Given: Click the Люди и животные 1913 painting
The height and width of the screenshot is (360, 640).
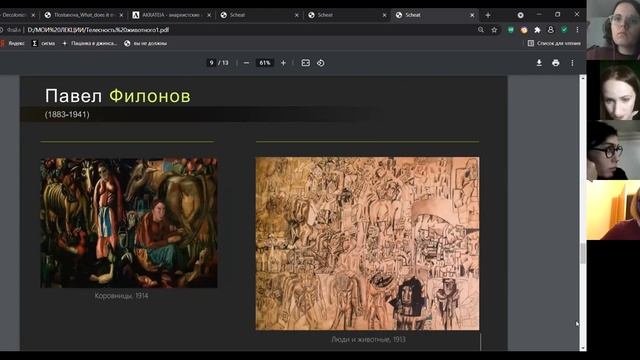Looking at the screenshot, I should click(x=367, y=244).
